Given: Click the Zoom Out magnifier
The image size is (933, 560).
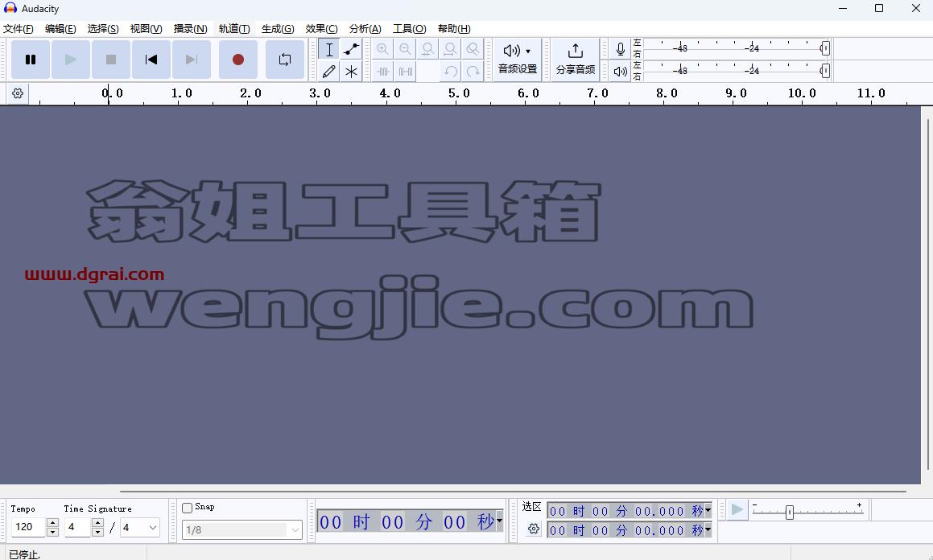Looking at the screenshot, I should click(405, 49).
